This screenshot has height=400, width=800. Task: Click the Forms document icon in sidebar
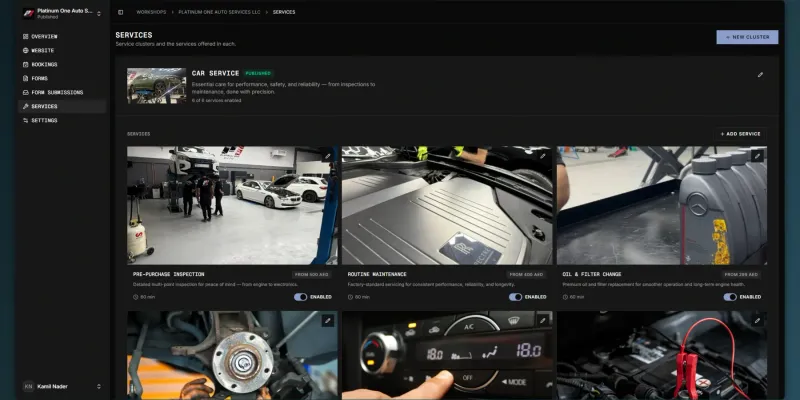(x=26, y=79)
